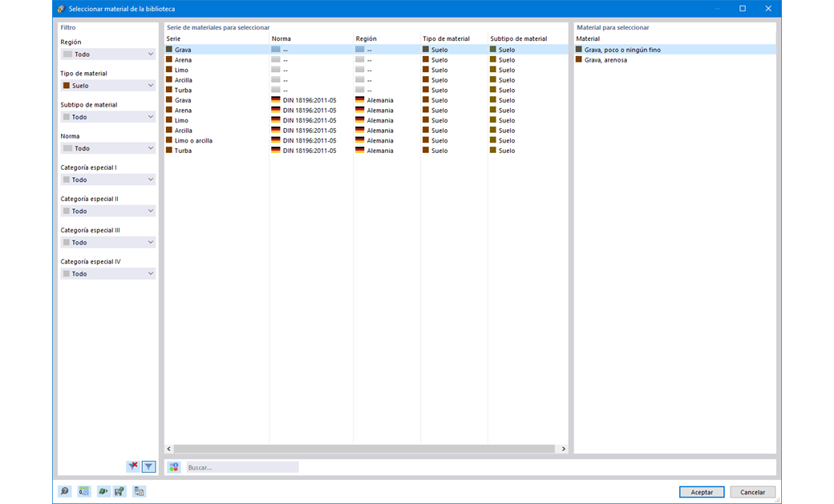Image resolution: width=834 pixels, height=504 pixels.
Task: Click the clear filter icon with red X
Action: click(x=133, y=466)
